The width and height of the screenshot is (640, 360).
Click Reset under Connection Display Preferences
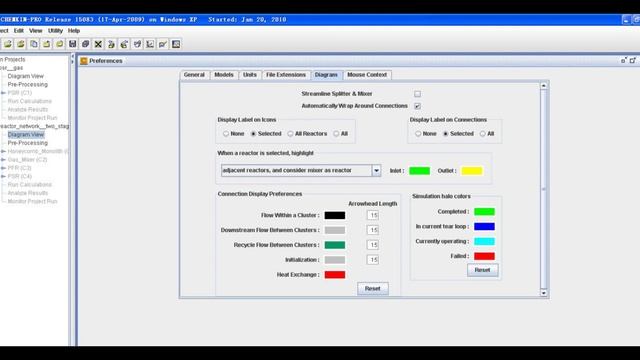[373, 289]
